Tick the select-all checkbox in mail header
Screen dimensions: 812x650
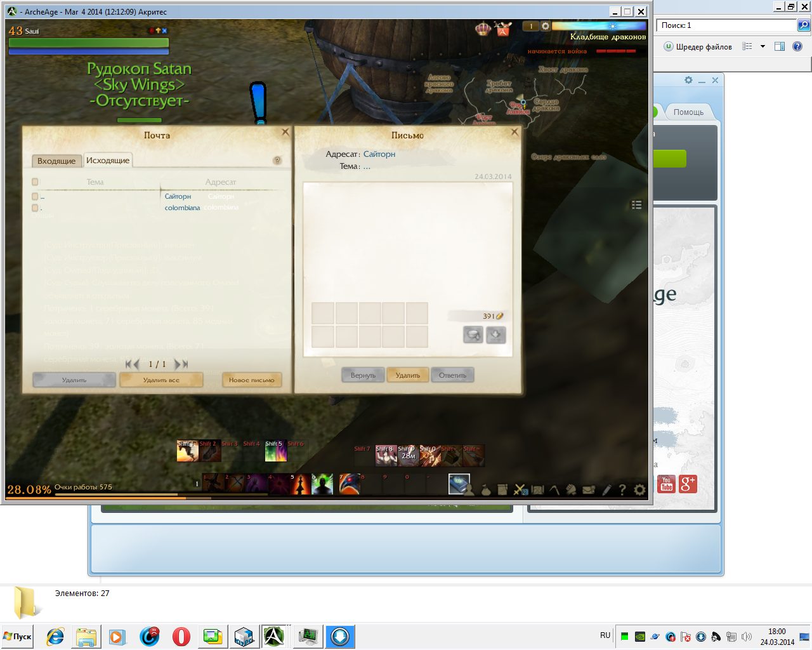[35, 182]
